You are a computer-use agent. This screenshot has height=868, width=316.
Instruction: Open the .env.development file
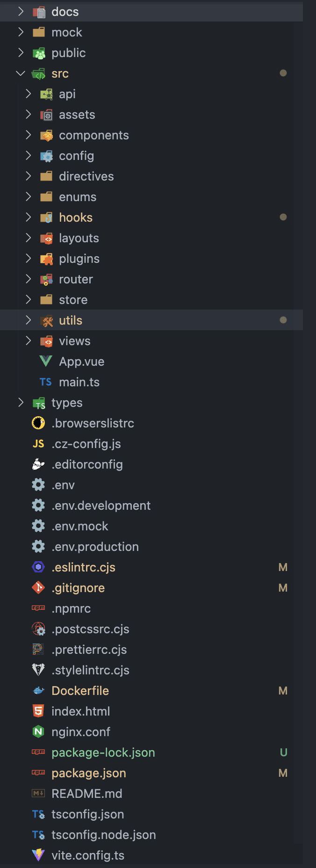pyautogui.click(x=101, y=506)
